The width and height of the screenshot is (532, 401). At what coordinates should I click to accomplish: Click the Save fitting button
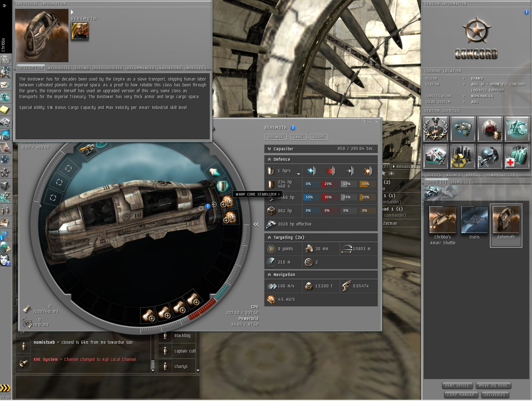(298, 137)
